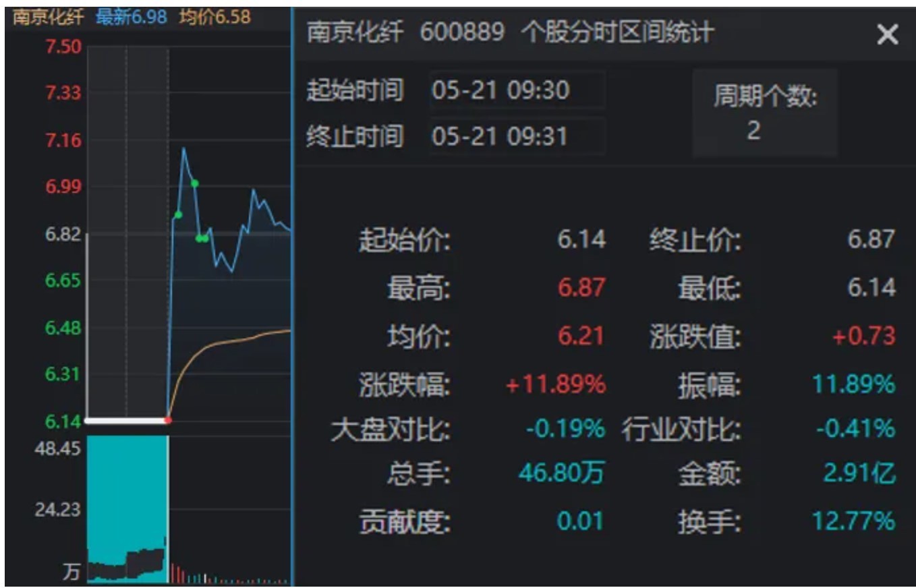Click the 终止时间 label
Image resolution: width=916 pixels, height=588 pixels.
pos(355,136)
